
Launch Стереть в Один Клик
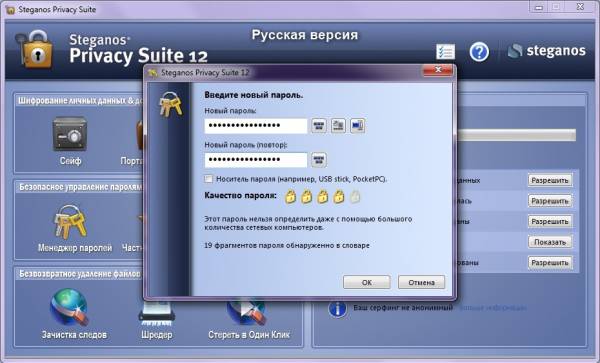246,313
